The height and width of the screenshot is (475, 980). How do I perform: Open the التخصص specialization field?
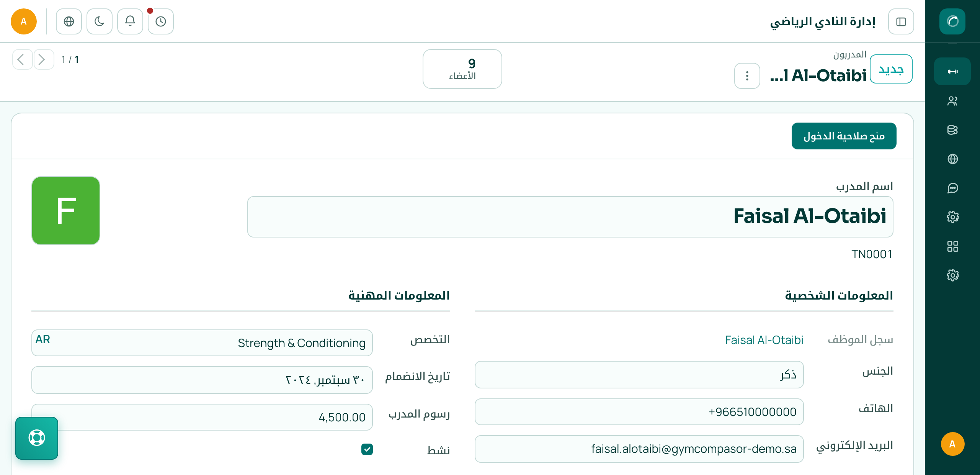[x=202, y=343]
